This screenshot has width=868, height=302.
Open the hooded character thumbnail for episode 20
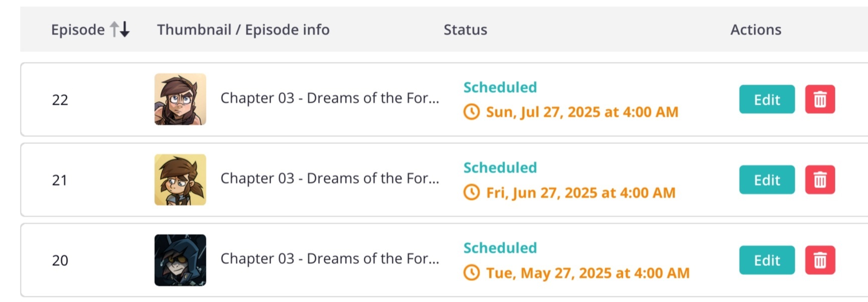[180, 260]
